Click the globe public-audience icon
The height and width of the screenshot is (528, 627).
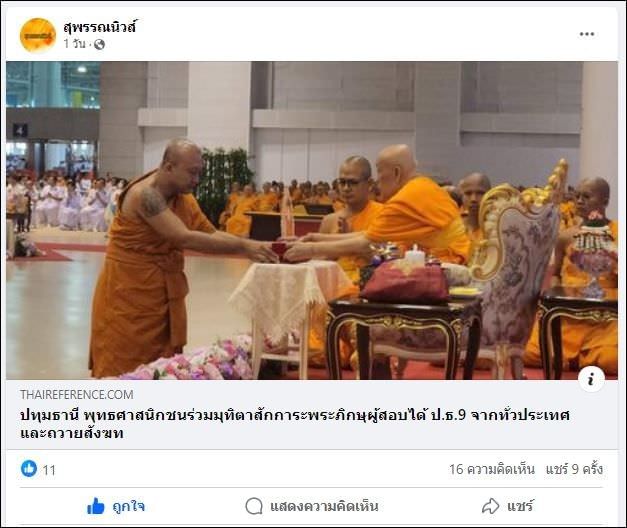99,44
